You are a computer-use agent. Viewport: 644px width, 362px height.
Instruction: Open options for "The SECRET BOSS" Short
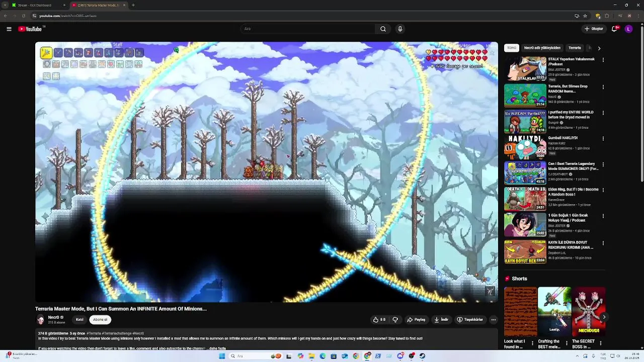click(x=600, y=343)
